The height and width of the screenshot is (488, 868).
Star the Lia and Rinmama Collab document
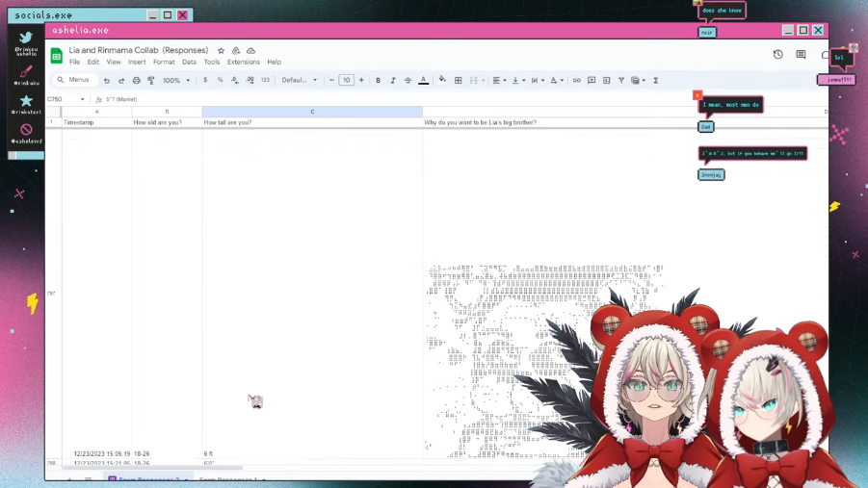221,51
